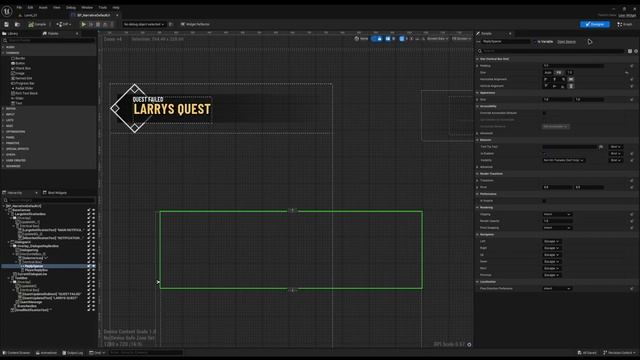Viewport: 640px width, 360px height.
Task: Save the current widget blueprint asset
Action: [7, 24]
